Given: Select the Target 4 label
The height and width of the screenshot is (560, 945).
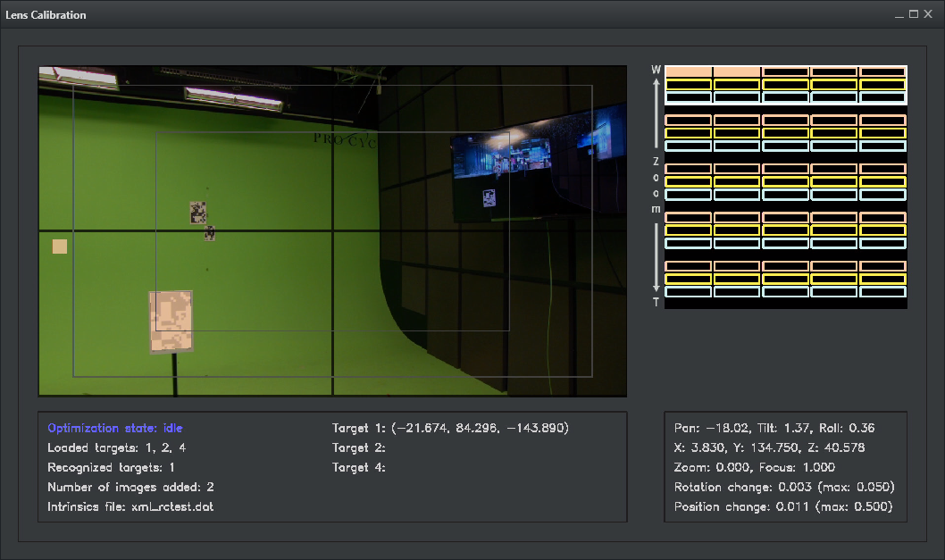Looking at the screenshot, I should [x=359, y=467].
